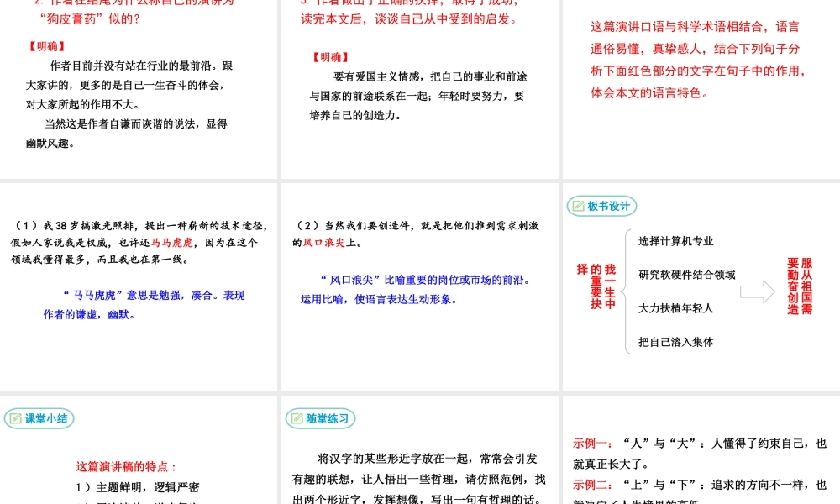Click the pencil icon beside 课堂小结
840x504 pixels.
point(15,418)
